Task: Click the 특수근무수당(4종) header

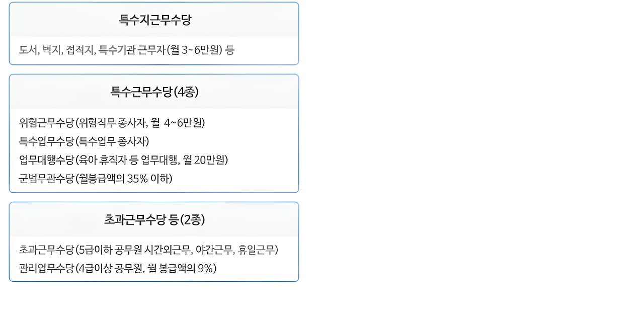Action: 154,92
